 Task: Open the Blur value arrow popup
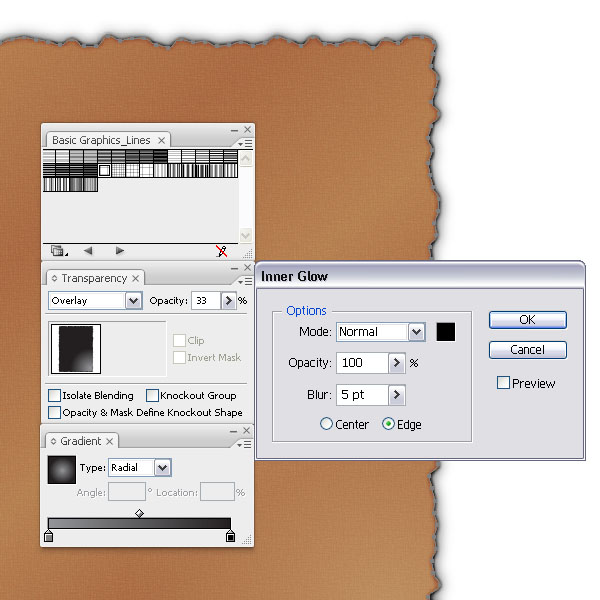[397, 395]
